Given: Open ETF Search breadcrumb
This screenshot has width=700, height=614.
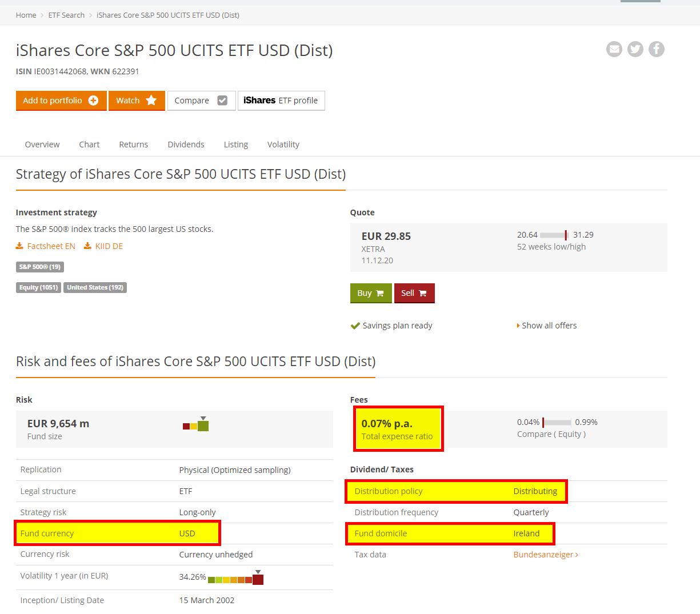Looking at the screenshot, I should click(66, 15).
